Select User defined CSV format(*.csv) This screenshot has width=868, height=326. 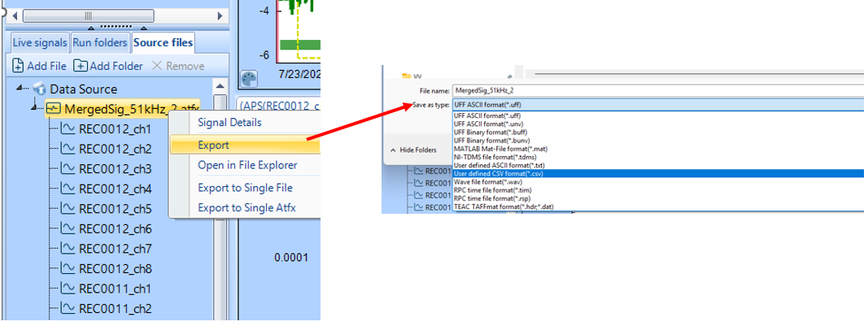pyautogui.click(x=657, y=174)
